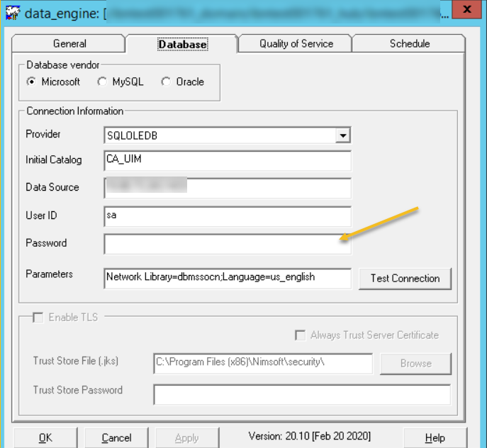Click the Initial Catalog field CA_UIM
487x448 pixels.
[x=228, y=161]
